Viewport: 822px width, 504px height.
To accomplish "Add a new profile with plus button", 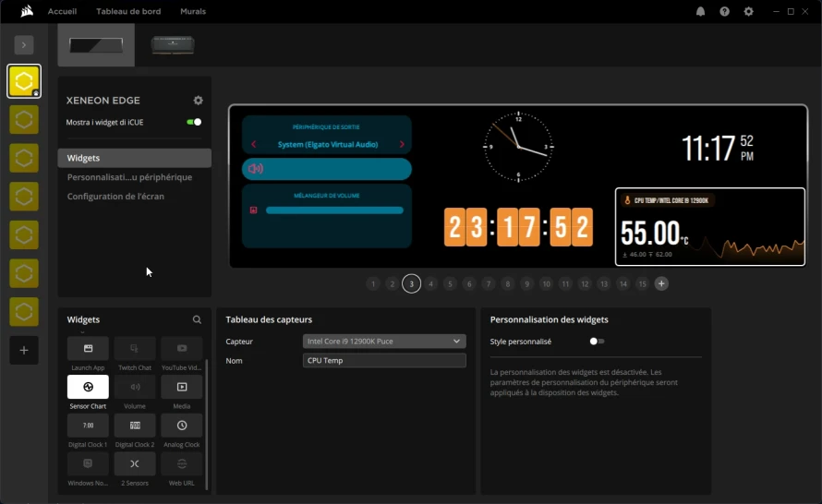I will [24, 351].
